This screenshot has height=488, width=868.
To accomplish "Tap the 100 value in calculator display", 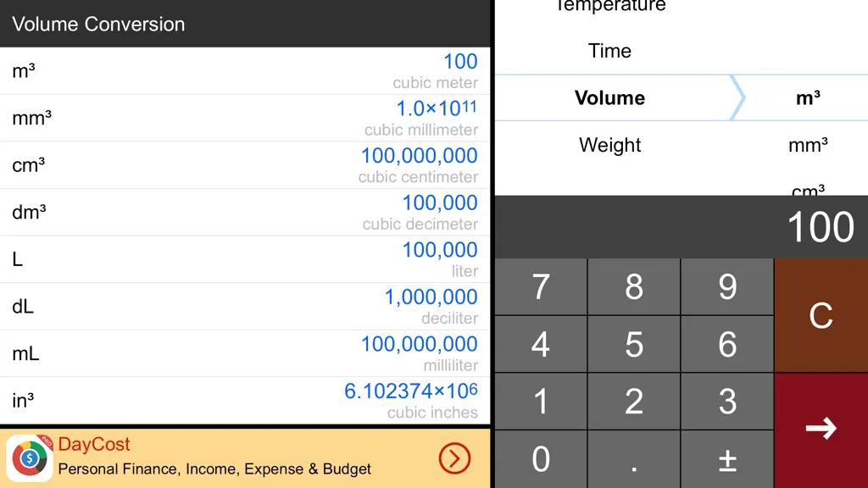I will [821, 227].
